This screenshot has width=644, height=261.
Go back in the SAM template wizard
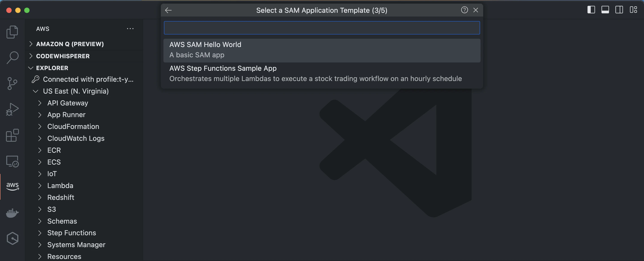(168, 10)
